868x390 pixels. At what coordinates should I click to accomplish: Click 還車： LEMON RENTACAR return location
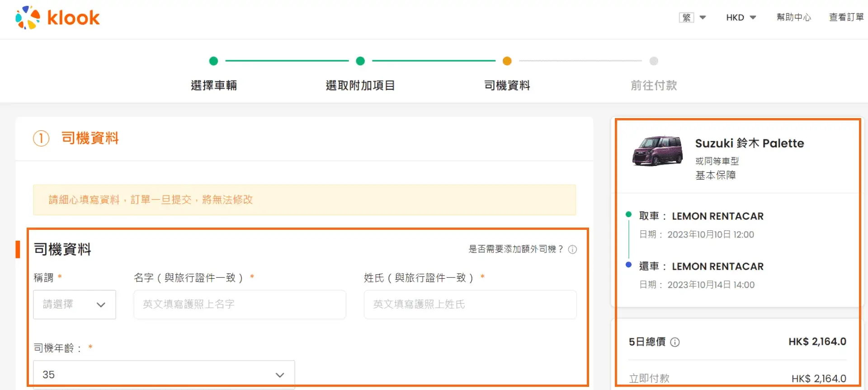(x=701, y=266)
